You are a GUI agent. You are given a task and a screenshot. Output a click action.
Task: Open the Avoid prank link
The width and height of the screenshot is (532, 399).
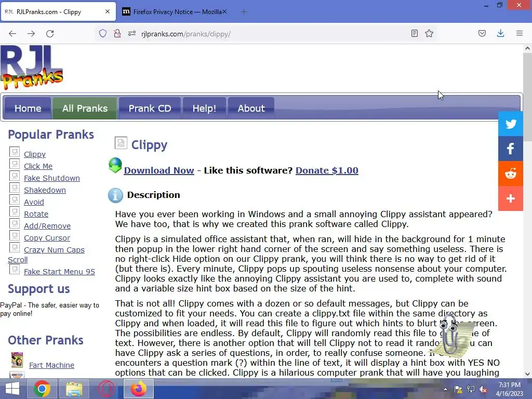[34, 202]
